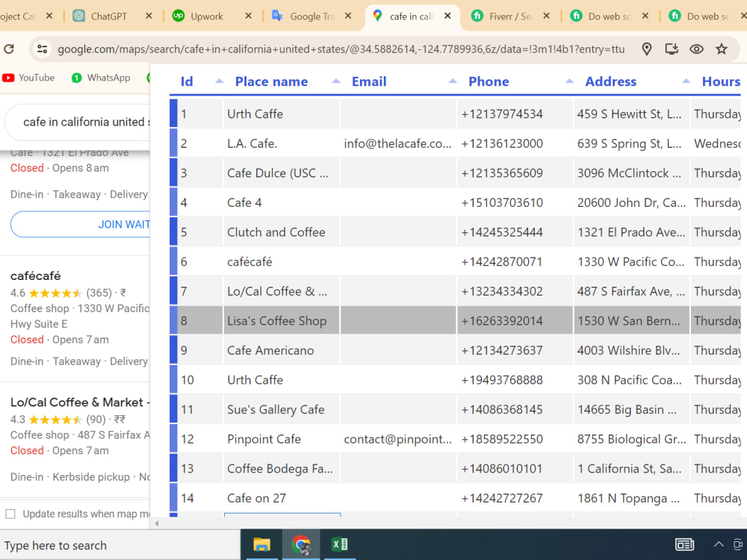The image size is (747, 560).
Task: Close the Fiverr / Search tab
Action: 547,16
